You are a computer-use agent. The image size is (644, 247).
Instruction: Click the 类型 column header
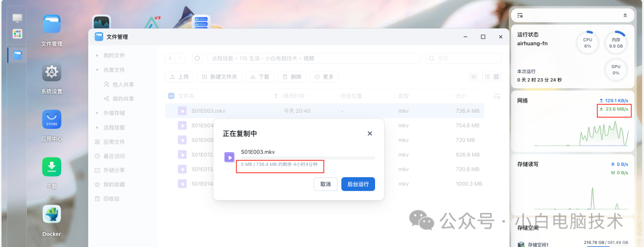(403, 96)
